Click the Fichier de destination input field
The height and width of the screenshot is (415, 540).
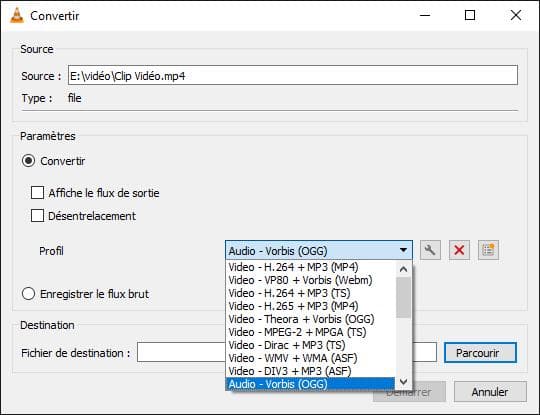287,352
